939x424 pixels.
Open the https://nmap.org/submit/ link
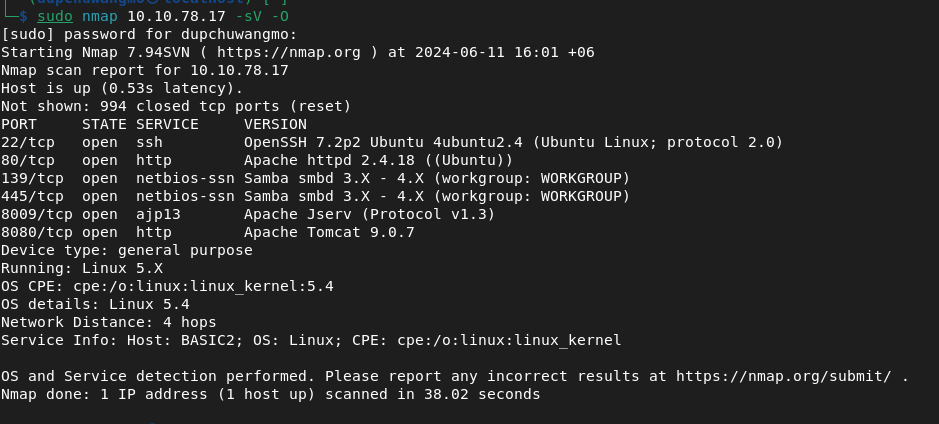click(x=784, y=377)
